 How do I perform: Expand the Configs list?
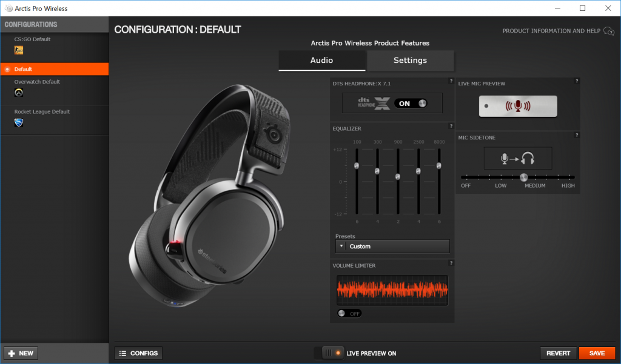pos(138,353)
